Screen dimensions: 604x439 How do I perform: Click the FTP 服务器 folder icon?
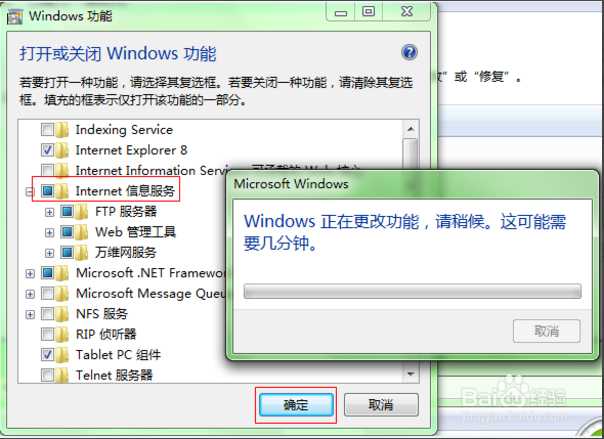81,212
